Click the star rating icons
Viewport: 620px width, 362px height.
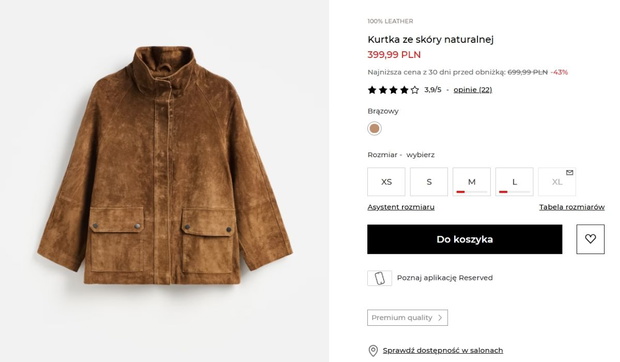click(393, 90)
